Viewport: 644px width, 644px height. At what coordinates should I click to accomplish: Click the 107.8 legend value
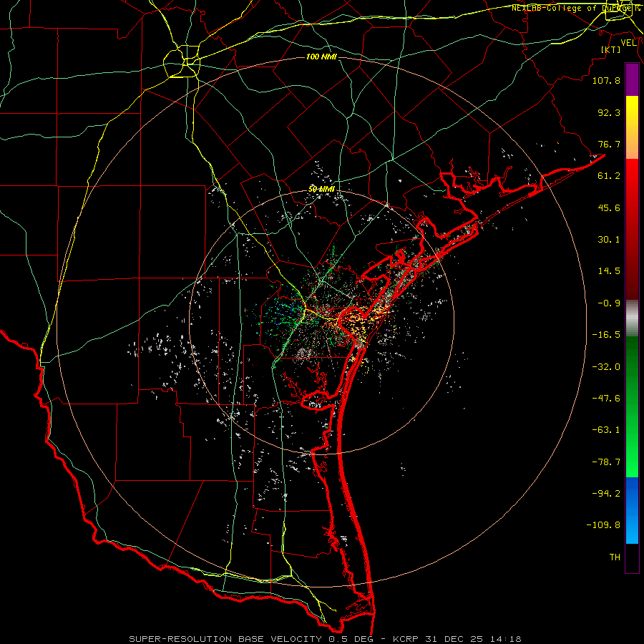click(606, 80)
